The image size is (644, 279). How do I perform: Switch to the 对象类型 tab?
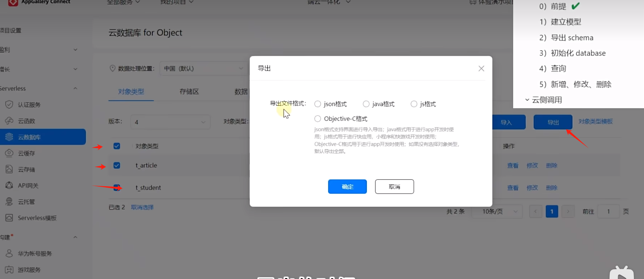[131, 92]
